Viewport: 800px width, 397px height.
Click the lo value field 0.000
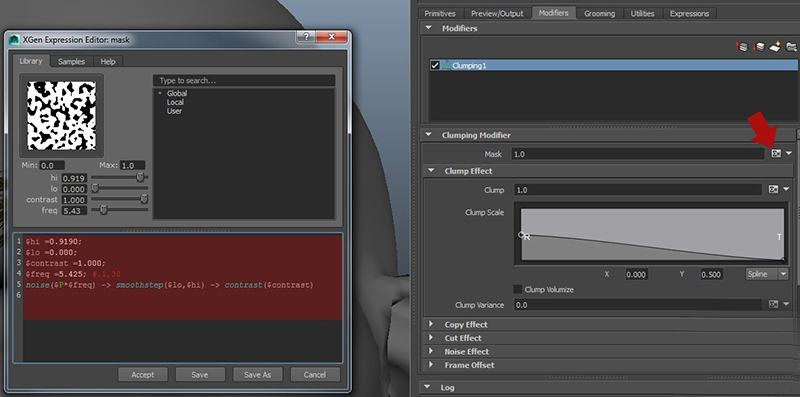tap(74, 189)
